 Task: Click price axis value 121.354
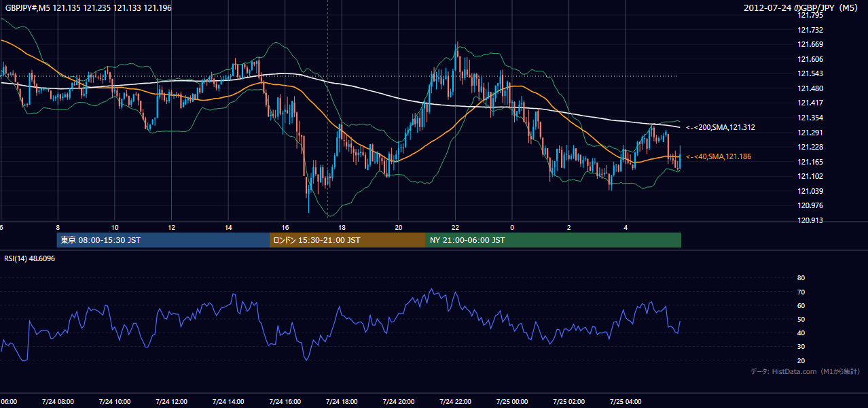click(810, 118)
